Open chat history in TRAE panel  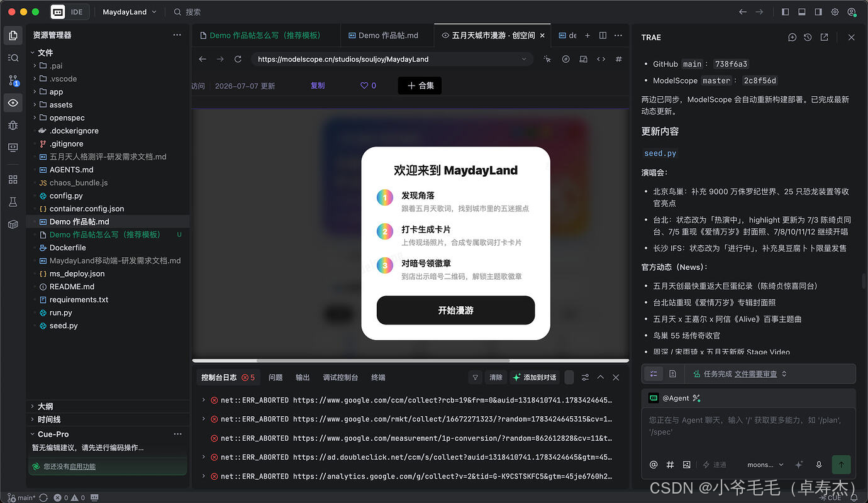[x=808, y=38]
